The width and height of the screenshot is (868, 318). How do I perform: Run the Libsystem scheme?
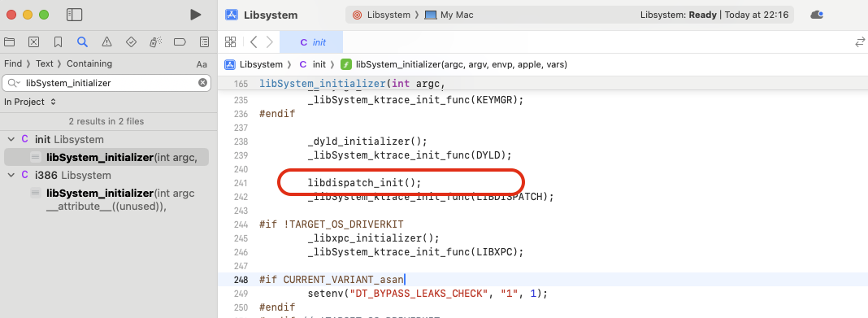(195, 15)
